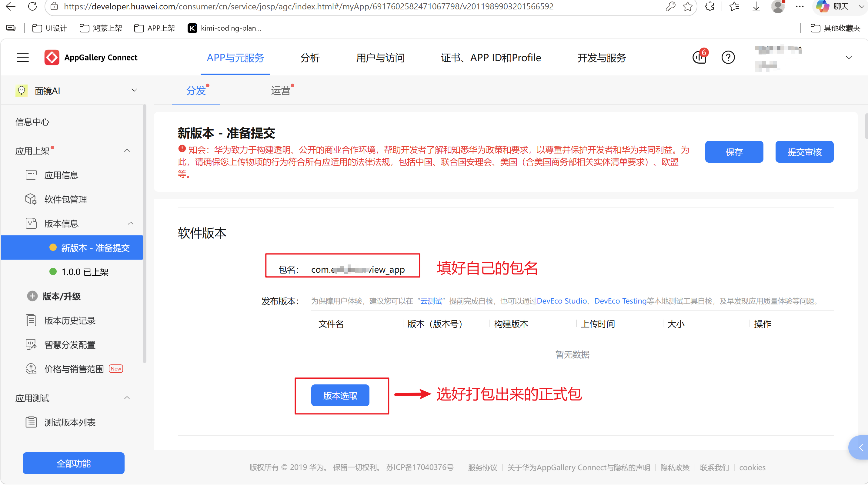The image size is (868, 485).
Task: Open the 证书、APP ID和Profile tab
Action: 491,58
